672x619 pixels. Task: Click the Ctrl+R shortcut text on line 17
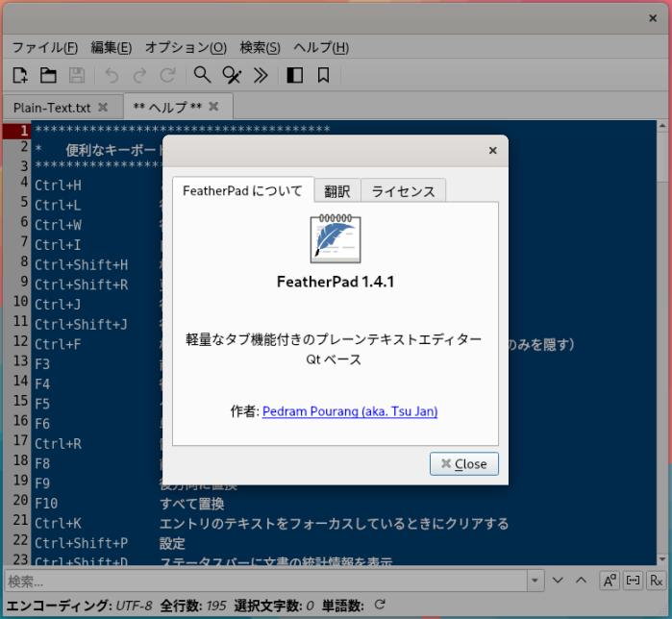pyautogui.click(x=58, y=443)
